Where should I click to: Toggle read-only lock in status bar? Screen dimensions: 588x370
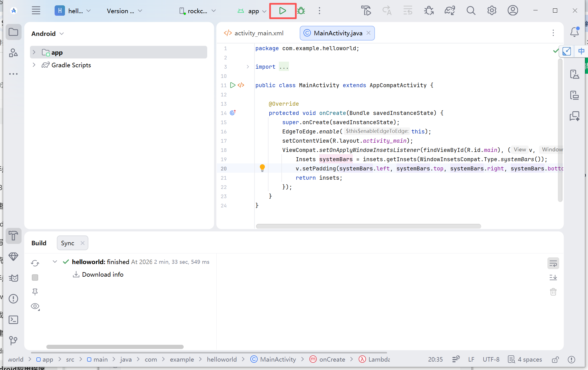[x=556, y=360]
